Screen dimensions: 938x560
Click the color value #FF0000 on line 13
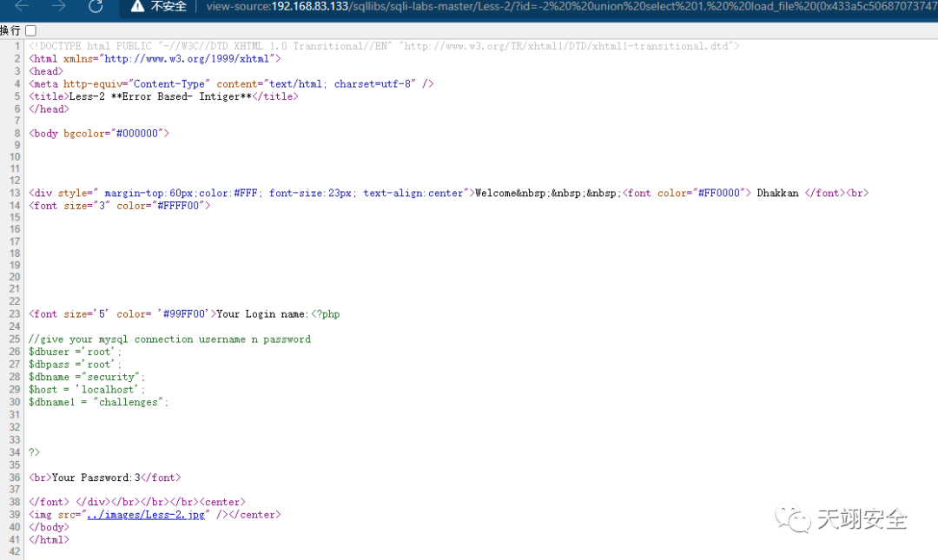(719, 194)
